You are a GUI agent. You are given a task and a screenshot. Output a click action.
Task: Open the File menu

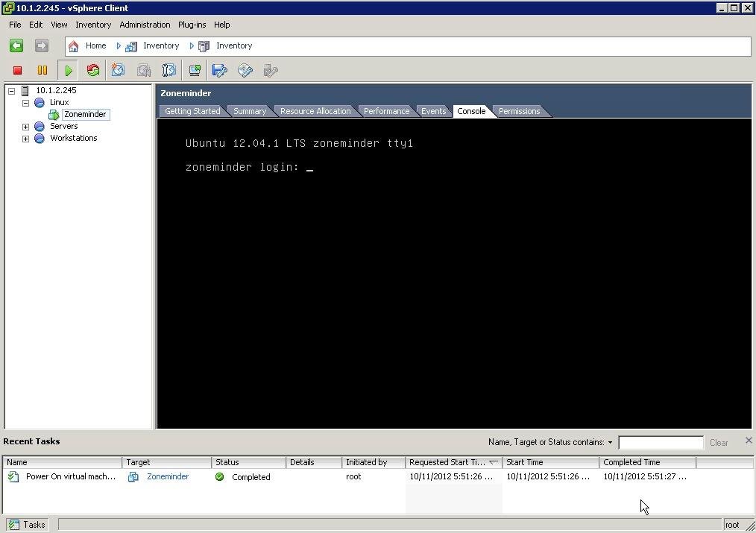(x=15, y=25)
